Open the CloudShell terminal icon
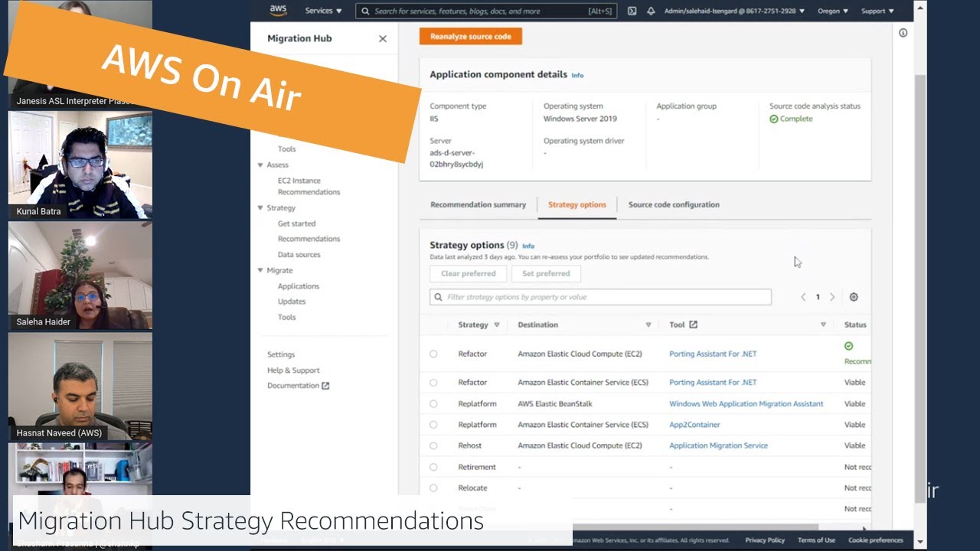Image resolution: width=980 pixels, height=551 pixels. click(x=632, y=11)
